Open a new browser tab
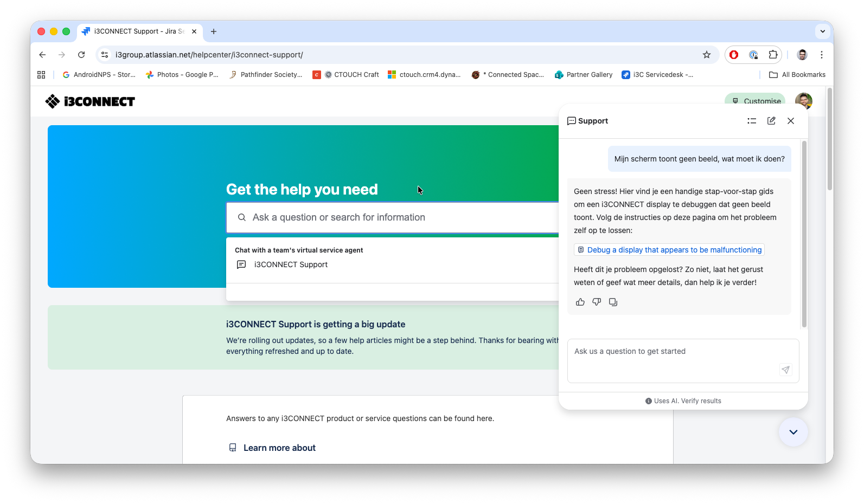The height and width of the screenshot is (504, 864). pyautogui.click(x=214, y=31)
